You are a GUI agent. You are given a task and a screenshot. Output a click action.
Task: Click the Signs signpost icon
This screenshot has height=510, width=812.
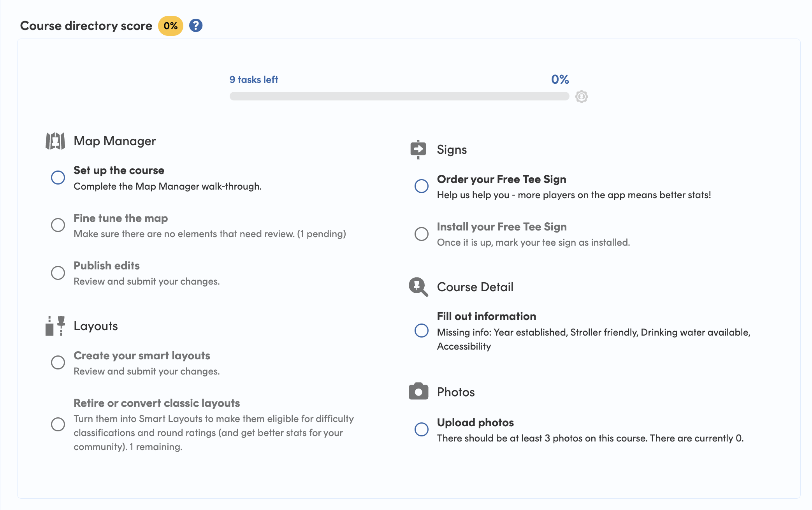418,149
